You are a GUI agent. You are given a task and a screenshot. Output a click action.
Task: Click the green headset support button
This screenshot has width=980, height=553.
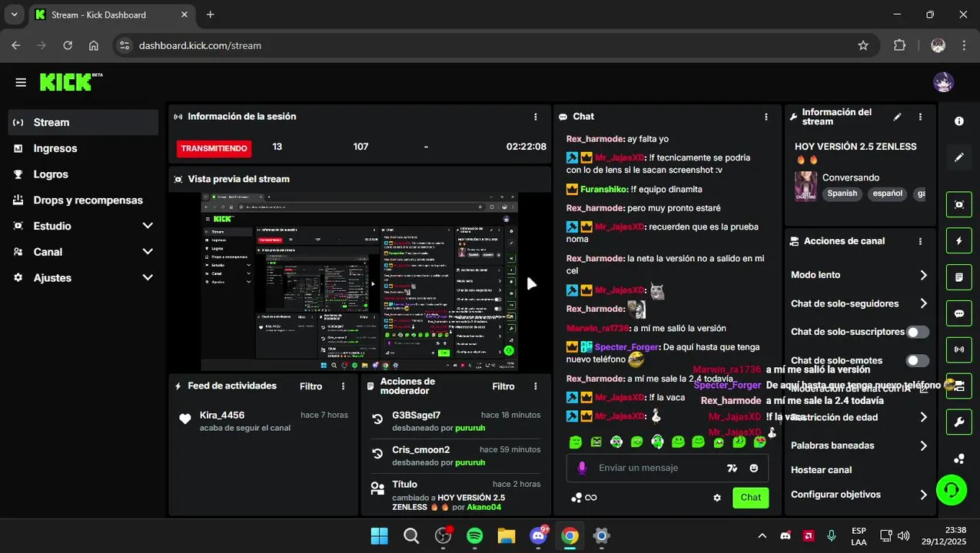click(951, 489)
